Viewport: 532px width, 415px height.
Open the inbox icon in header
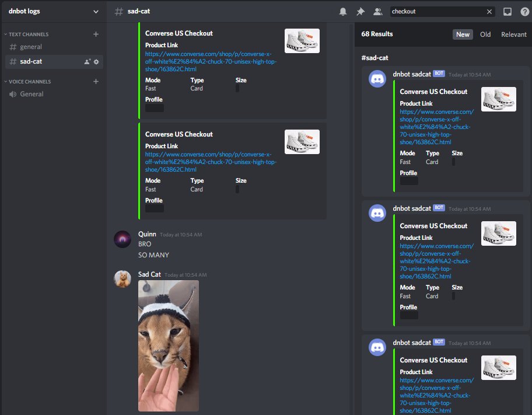(508, 12)
